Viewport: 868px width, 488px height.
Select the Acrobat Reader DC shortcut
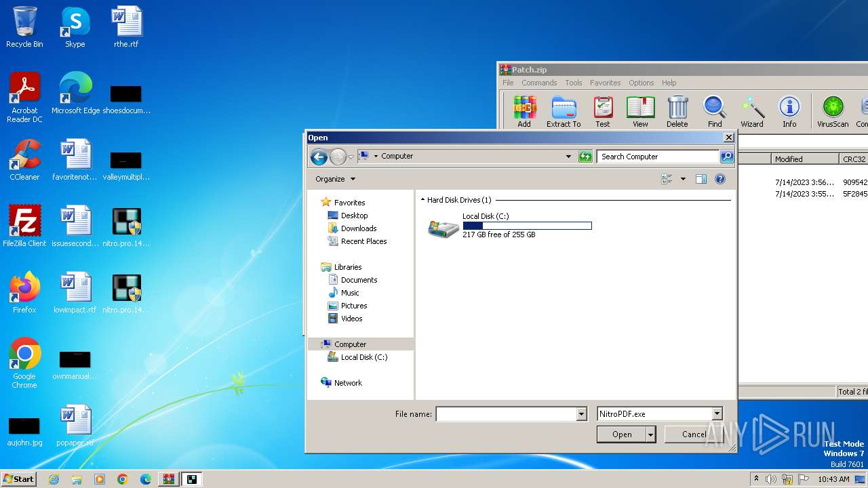coord(24,98)
